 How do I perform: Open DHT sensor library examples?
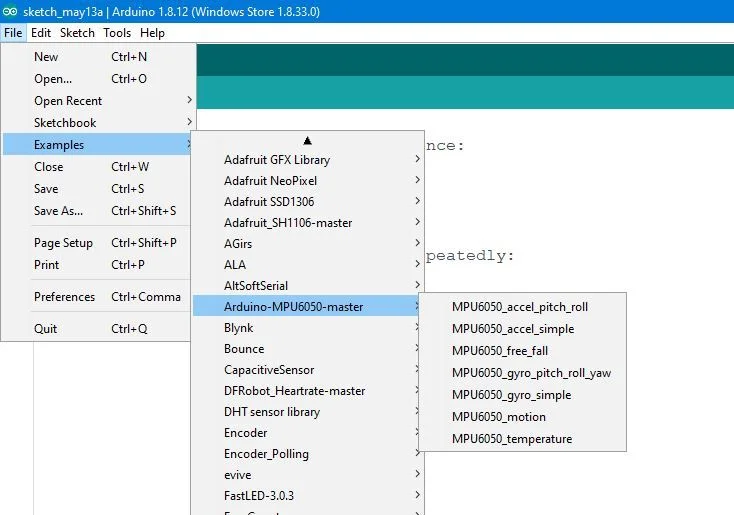tap(307, 412)
